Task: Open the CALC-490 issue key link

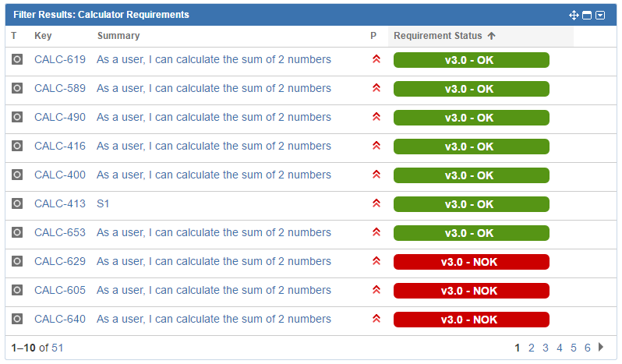Action: point(60,118)
